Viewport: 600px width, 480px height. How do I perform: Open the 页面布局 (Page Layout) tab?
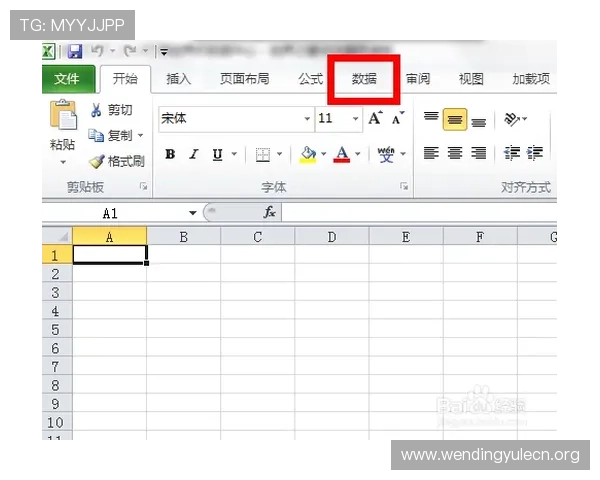coord(245,79)
